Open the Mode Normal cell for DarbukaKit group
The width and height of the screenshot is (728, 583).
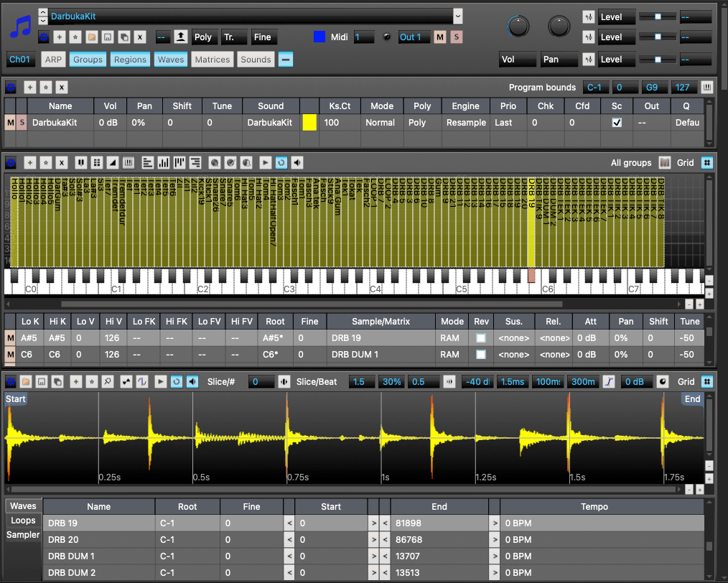click(381, 123)
